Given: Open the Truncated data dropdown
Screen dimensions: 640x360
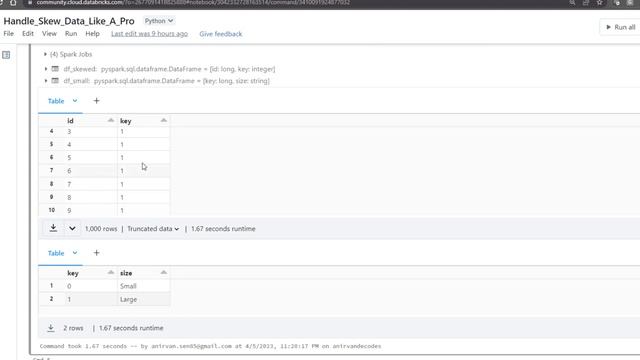Looking at the screenshot, I should (153, 229).
